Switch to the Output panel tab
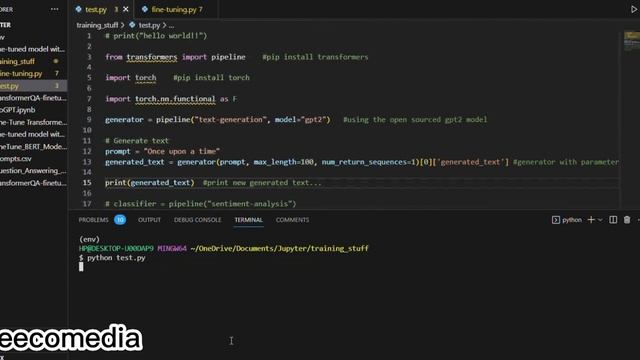 (x=149, y=220)
